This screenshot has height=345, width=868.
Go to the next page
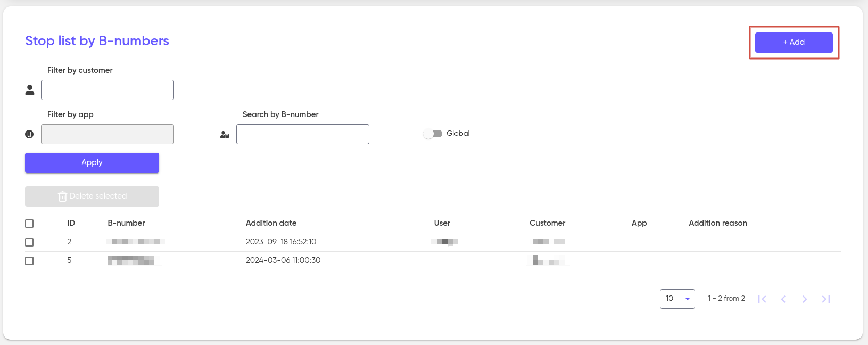tap(805, 299)
